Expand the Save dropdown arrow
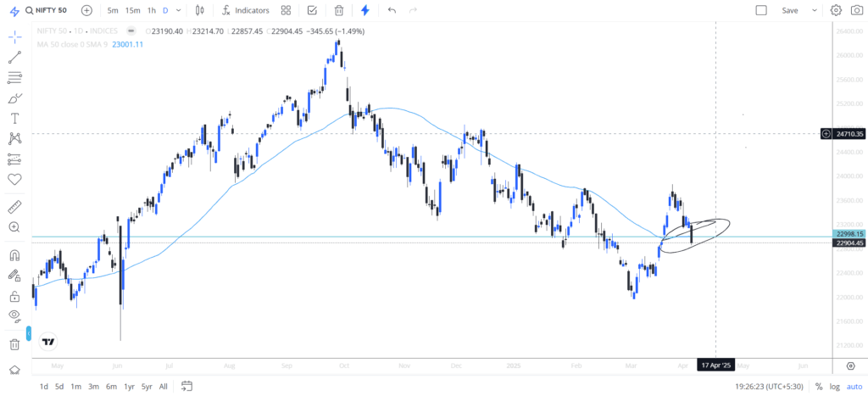Screen dimensions: 868x396 pos(815,10)
